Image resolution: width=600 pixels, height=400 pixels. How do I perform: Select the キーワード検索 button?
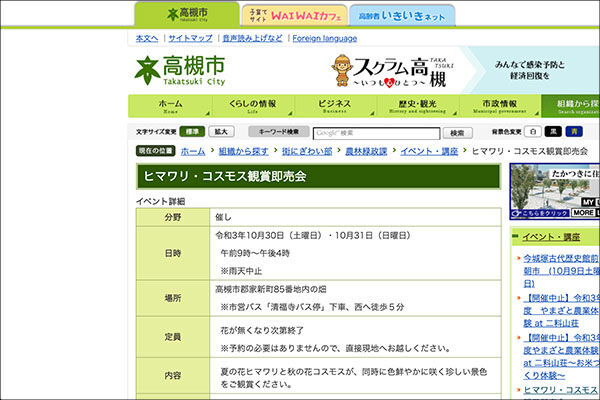click(279, 132)
